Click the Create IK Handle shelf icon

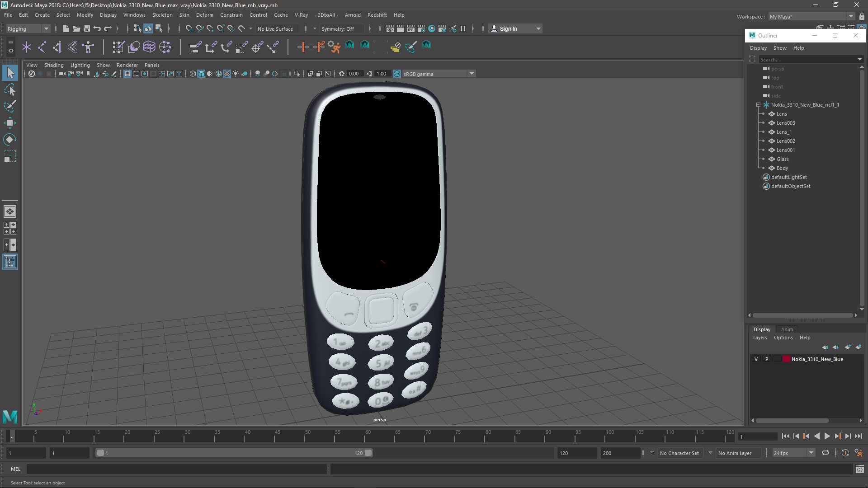point(57,47)
